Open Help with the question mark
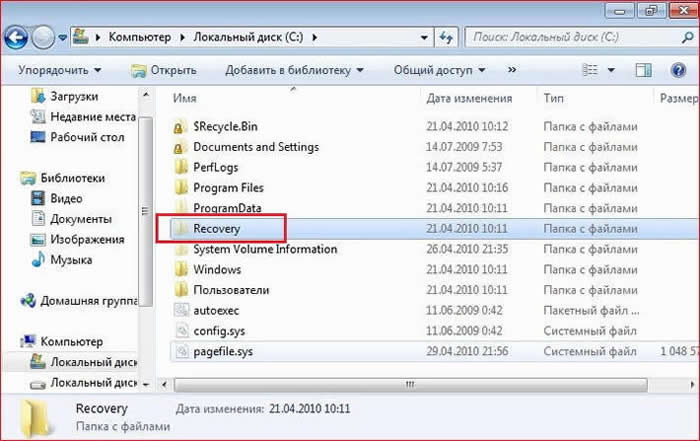 678,70
